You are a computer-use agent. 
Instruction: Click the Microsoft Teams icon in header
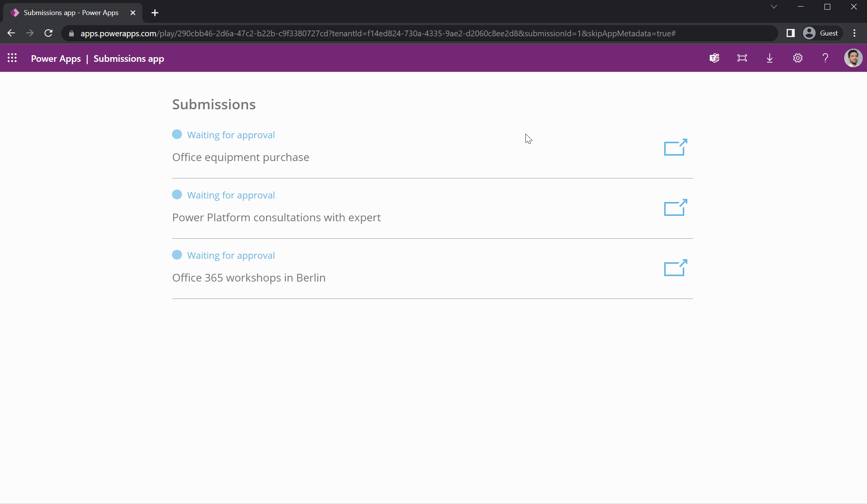pos(714,58)
